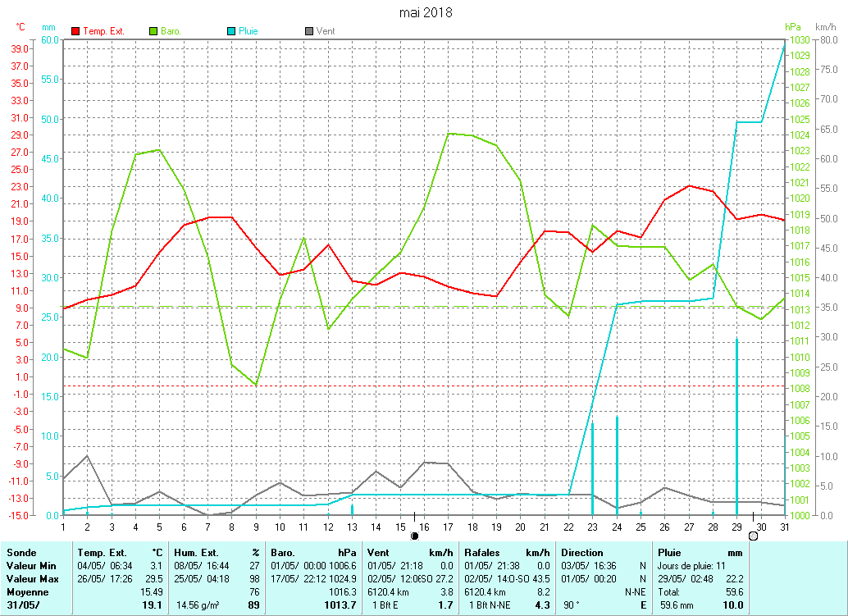848x616 pixels.
Task: Click the 'Jours de pluie: 11' text
Action: point(691,566)
